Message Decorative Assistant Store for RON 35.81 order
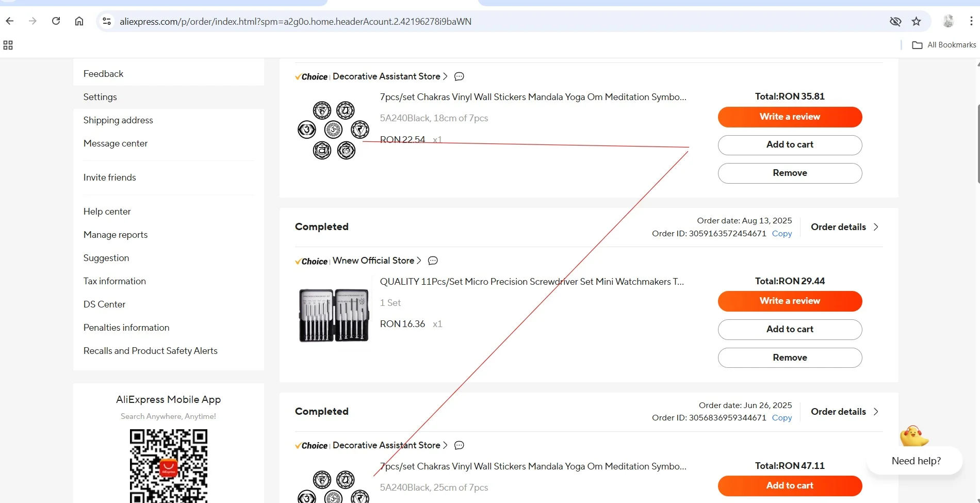 pos(459,76)
